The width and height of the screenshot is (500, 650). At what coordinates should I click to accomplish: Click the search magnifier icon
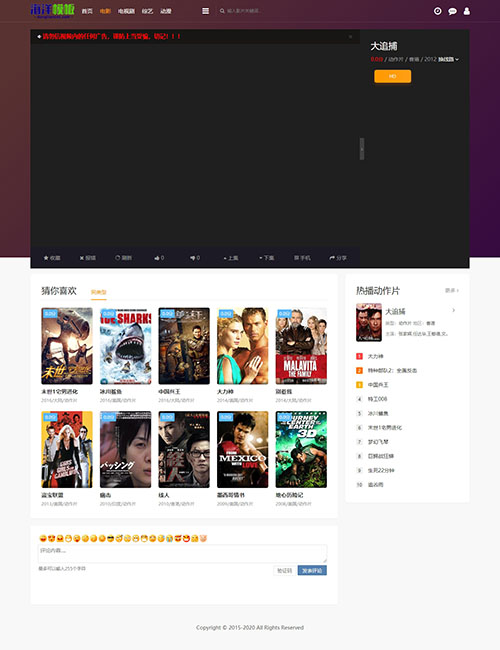click(222, 11)
